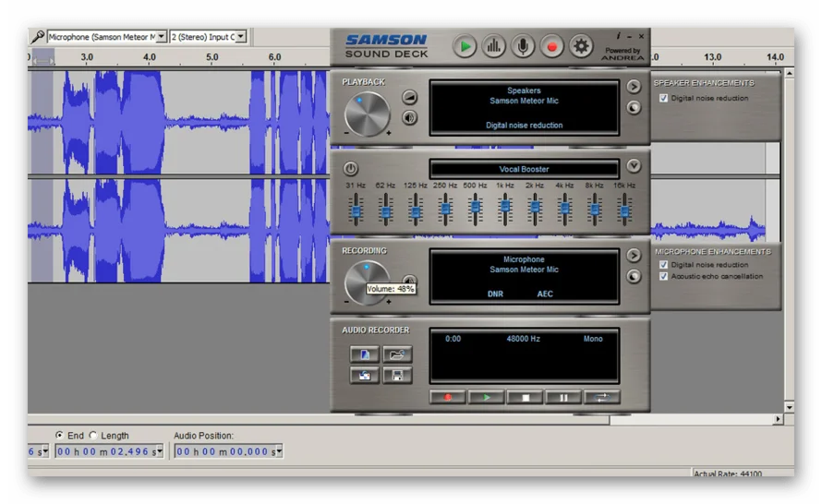Open Sound Deck settings gear

click(581, 47)
